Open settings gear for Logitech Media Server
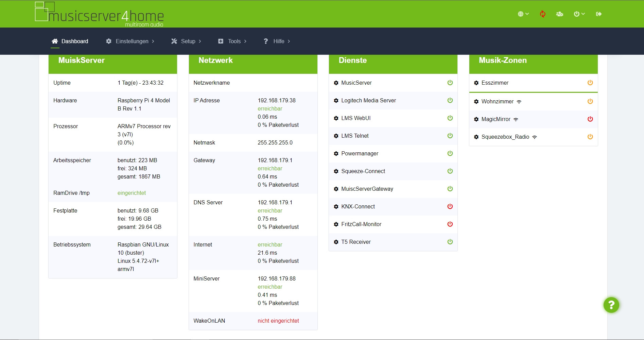Screen dimensions: 644x340 click(336, 101)
